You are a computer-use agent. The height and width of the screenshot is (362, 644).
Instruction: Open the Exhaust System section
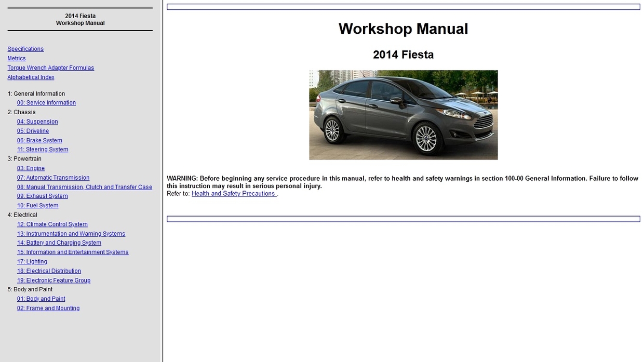tap(42, 196)
